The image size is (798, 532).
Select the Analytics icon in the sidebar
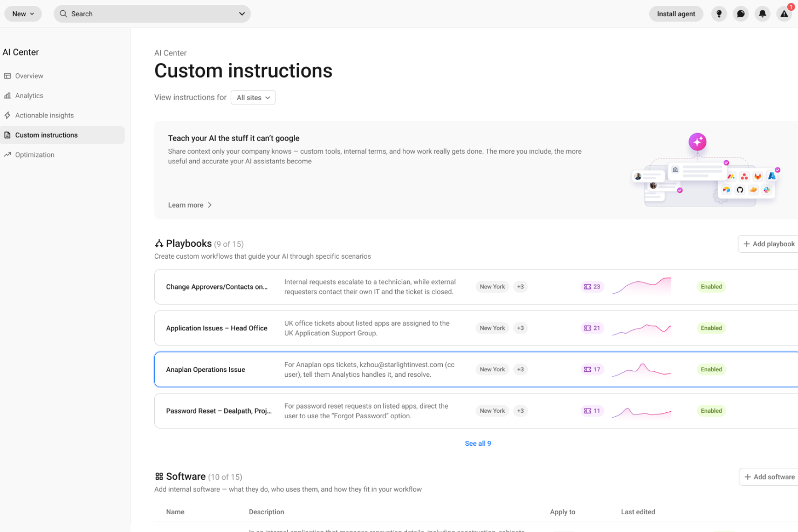[x=8, y=95]
